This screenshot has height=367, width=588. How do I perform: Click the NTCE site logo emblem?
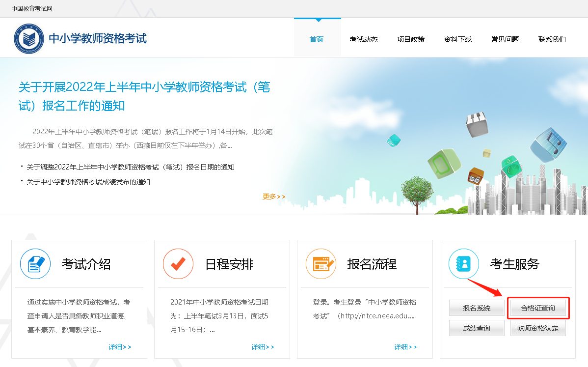pyautogui.click(x=29, y=39)
